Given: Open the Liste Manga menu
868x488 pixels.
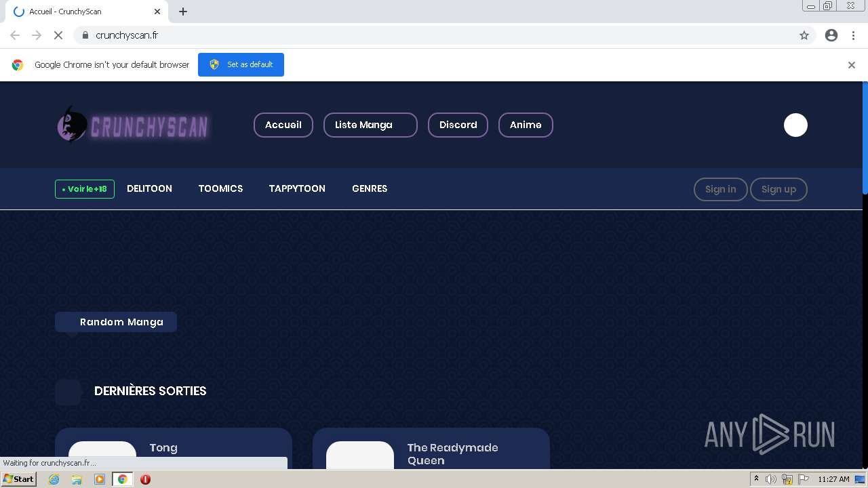Looking at the screenshot, I should click(x=370, y=125).
